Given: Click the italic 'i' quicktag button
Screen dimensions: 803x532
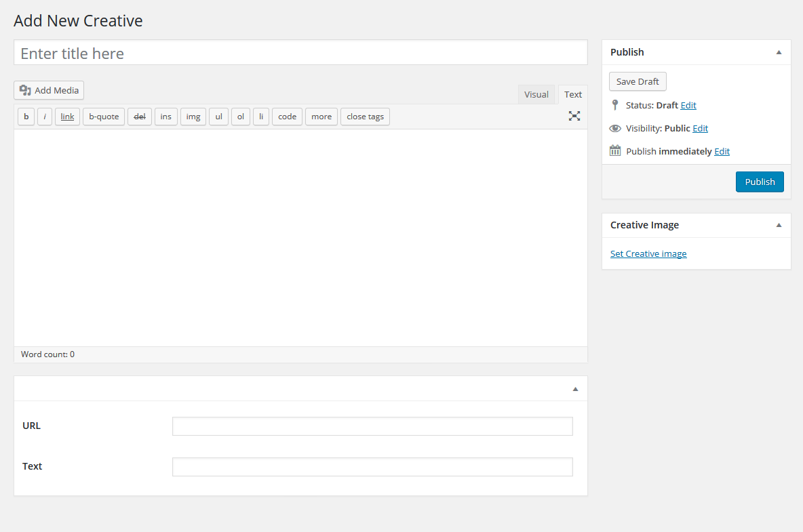Looking at the screenshot, I should point(45,117).
